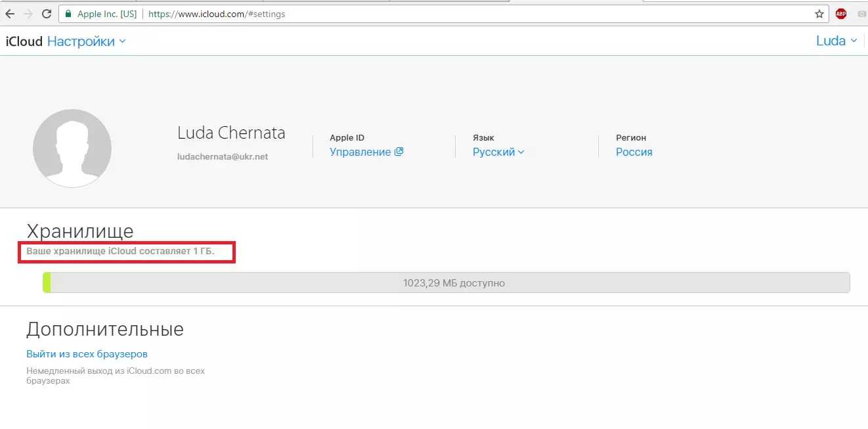
Task: Click the gray extension icon beside ABP
Action: [x=861, y=14]
